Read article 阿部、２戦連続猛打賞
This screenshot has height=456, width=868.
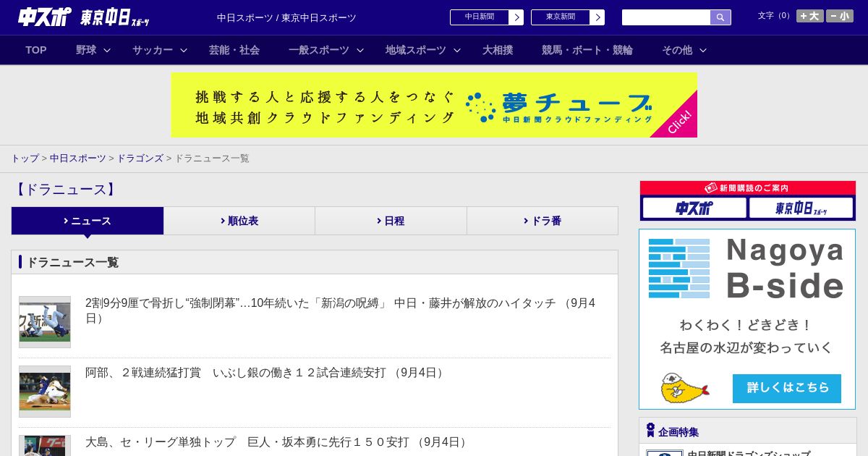coord(266,373)
